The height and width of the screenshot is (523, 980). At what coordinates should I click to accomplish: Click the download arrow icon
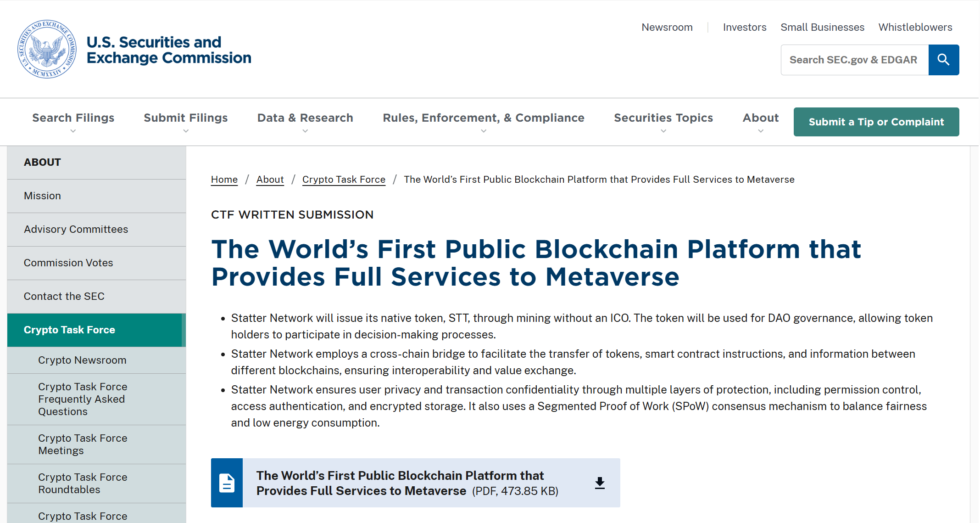[600, 483]
